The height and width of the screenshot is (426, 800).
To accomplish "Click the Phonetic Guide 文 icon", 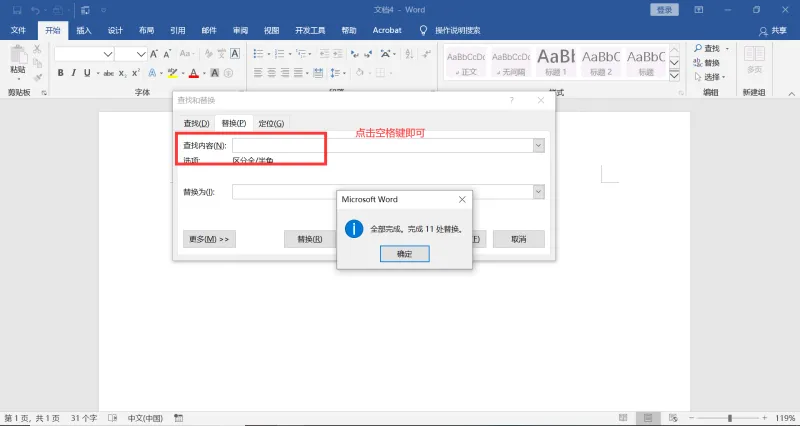I will click(221, 54).
